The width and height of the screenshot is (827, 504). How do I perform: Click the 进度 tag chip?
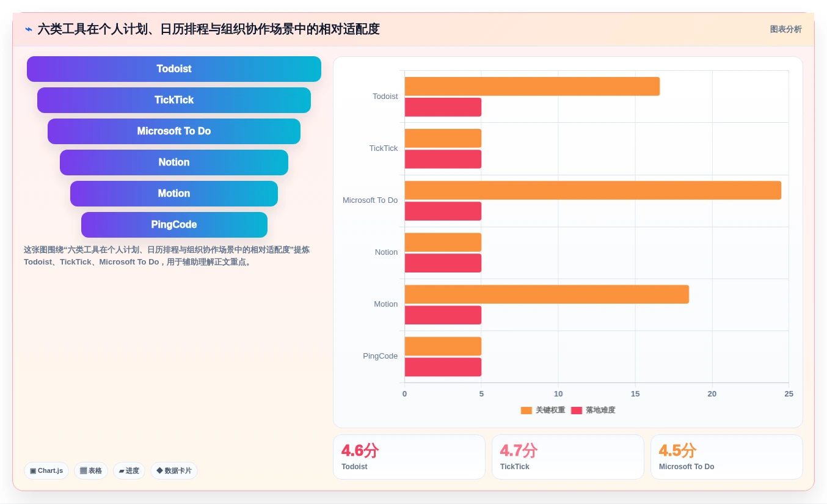click(x=129, y=471)
